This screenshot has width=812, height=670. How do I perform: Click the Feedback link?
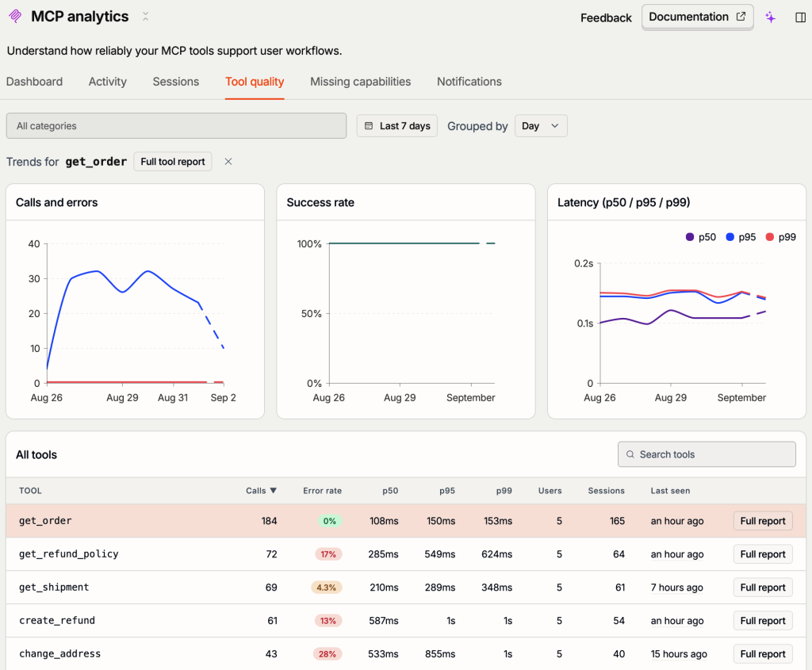(x=606, y=17)
